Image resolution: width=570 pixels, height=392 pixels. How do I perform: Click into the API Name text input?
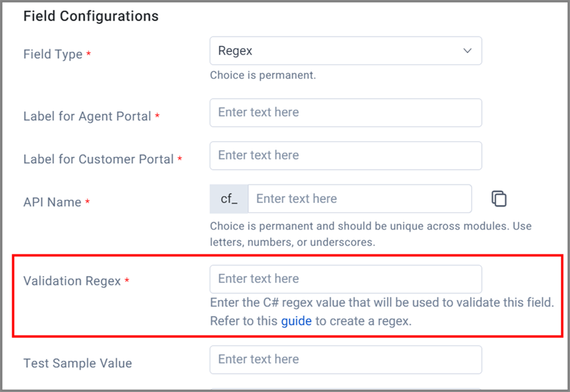[x=360, y=199]
